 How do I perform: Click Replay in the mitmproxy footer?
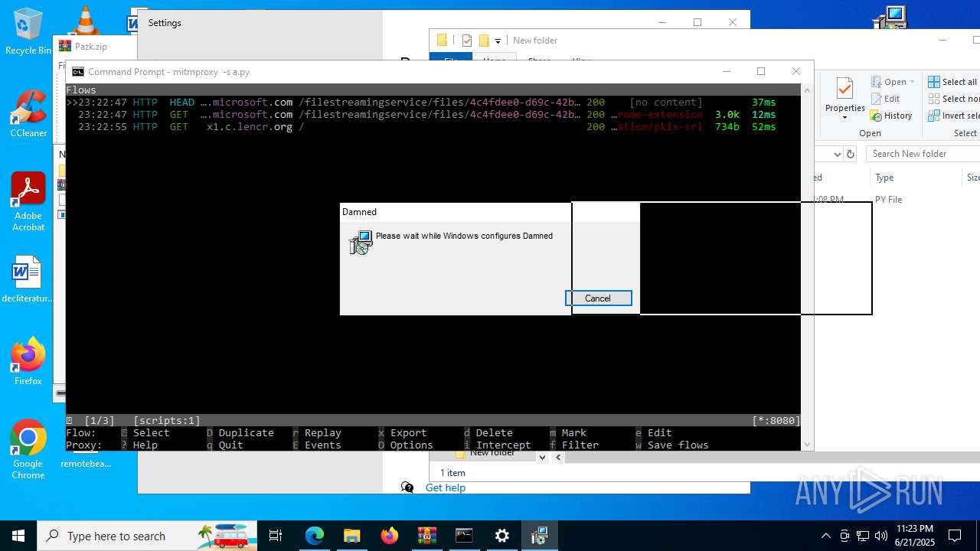[322, 433]
